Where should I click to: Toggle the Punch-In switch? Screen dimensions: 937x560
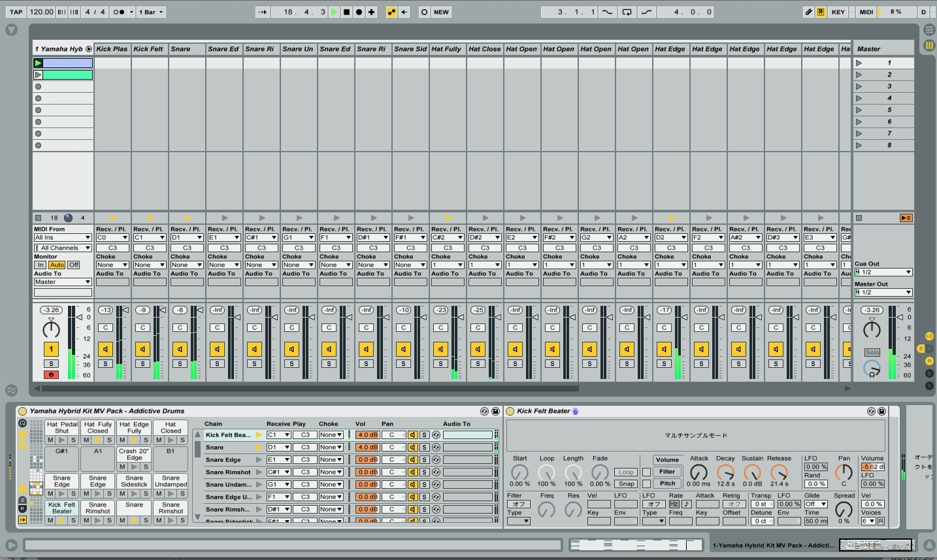(x=607, y=12)
